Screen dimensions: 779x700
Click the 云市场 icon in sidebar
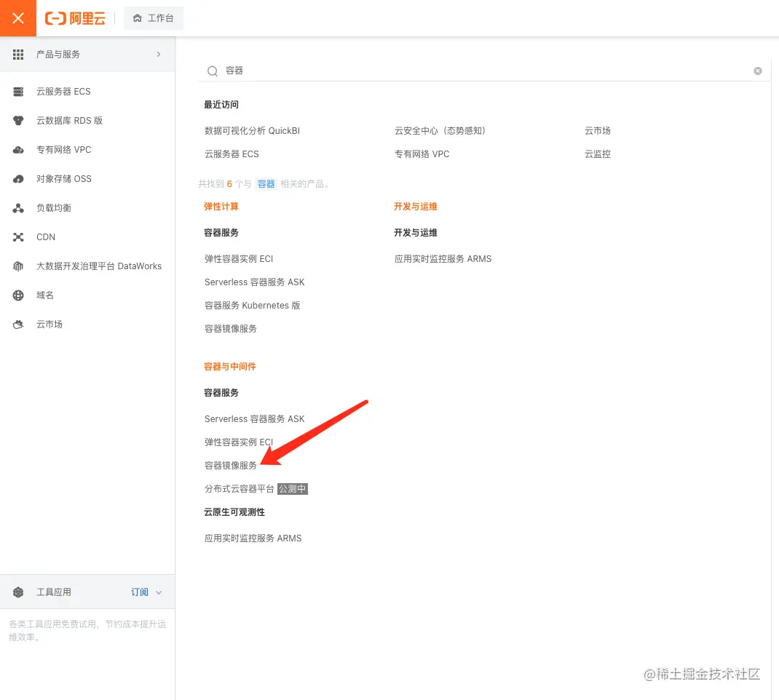[18, 325]
